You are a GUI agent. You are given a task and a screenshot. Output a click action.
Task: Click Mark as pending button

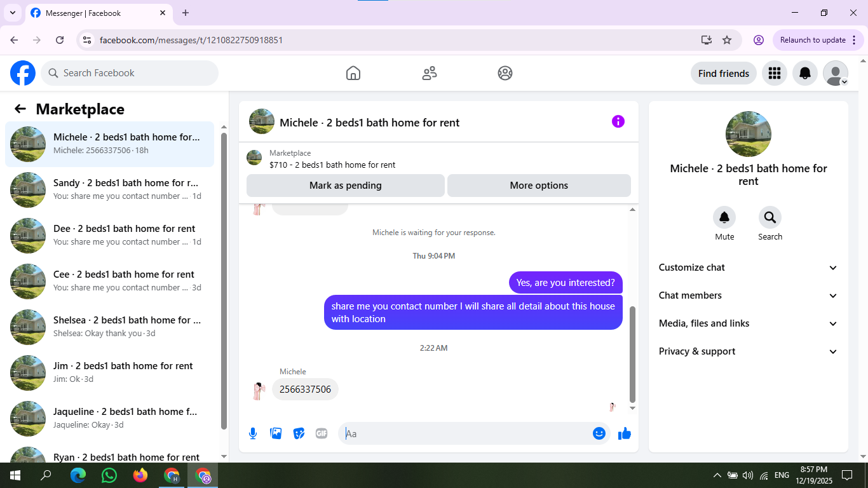tap(346, 186)
